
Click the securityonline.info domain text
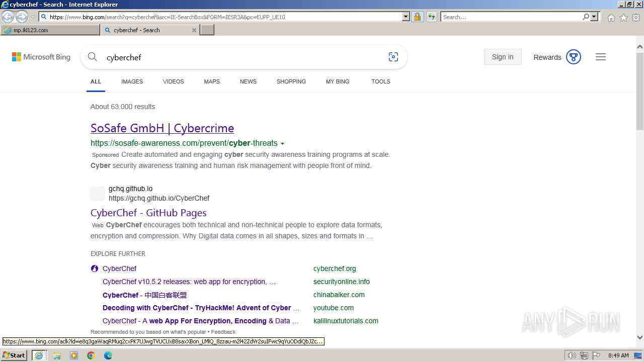(x=342, y=282)
